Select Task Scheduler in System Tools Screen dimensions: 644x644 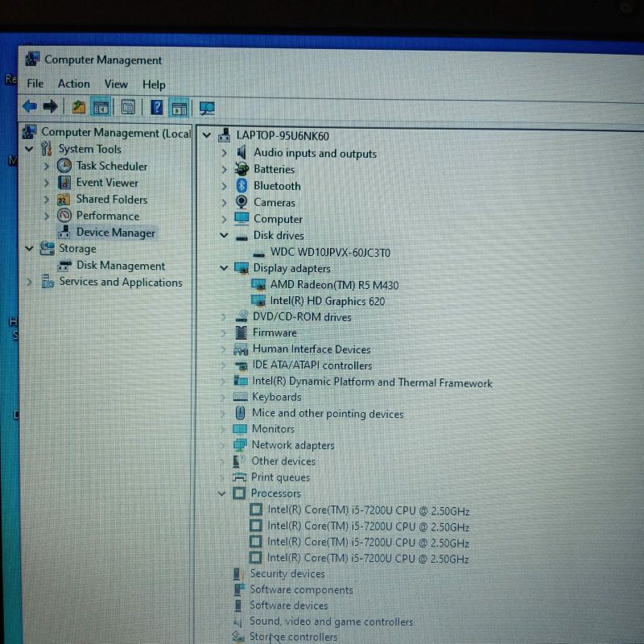(111, 166)
